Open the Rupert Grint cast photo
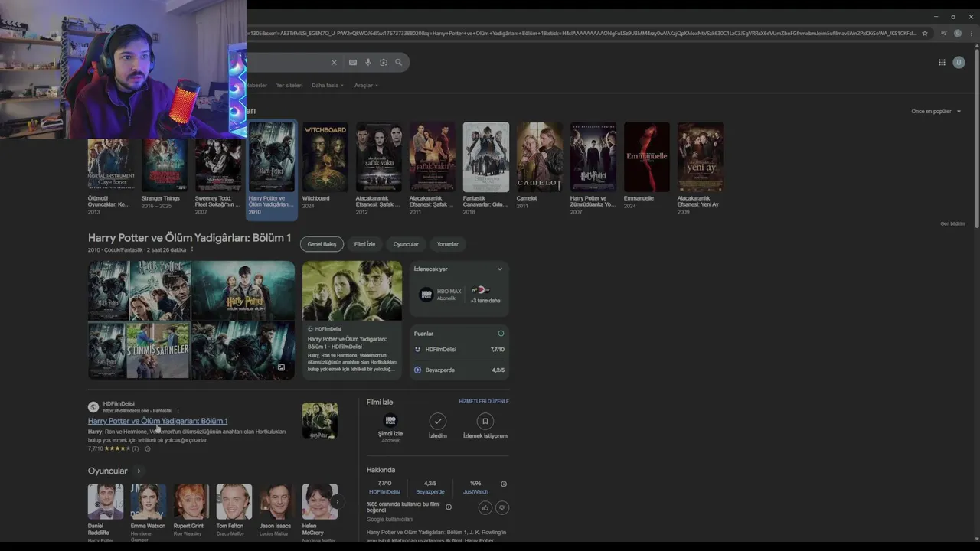 click(x=191, y=501)
